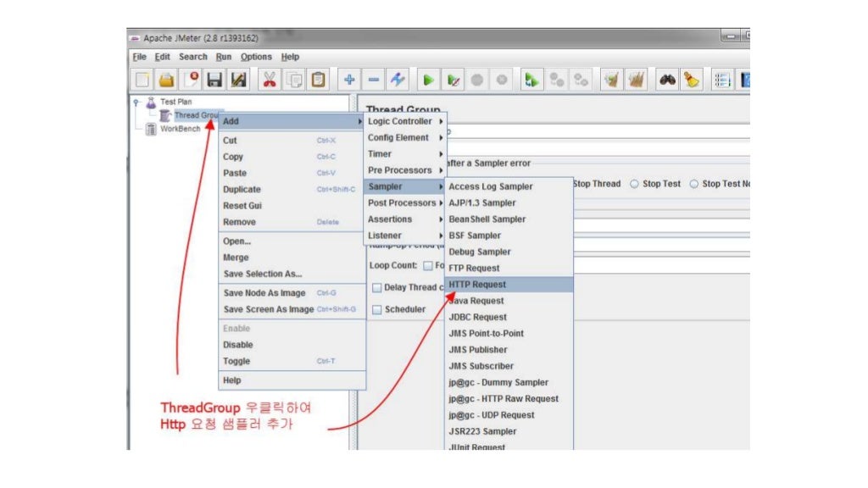Click the Reset Search icon
Image resolution: width=868 pixels, height=488 pixels.
point(692,80)
